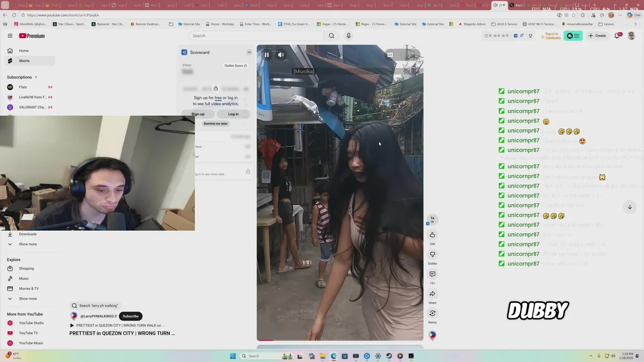Viewport: 644px width, 362px height.
Task: Open YouTube Music link
Action: coord(29,343)
